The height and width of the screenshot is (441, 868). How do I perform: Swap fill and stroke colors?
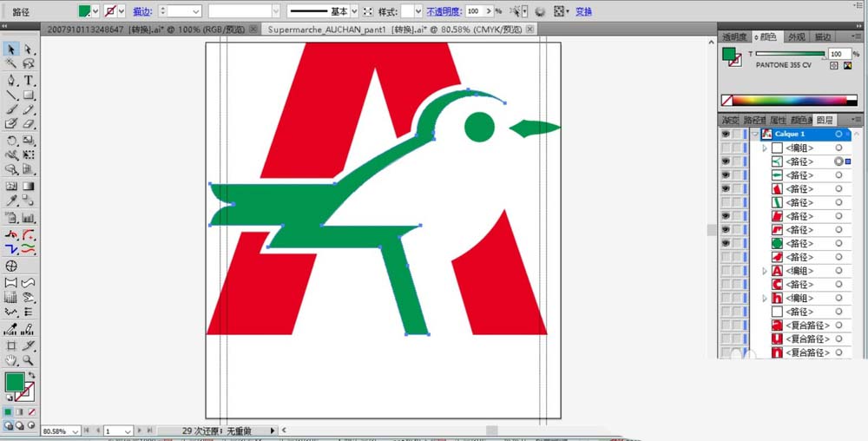pyautogui.click(x=31, y=375)
